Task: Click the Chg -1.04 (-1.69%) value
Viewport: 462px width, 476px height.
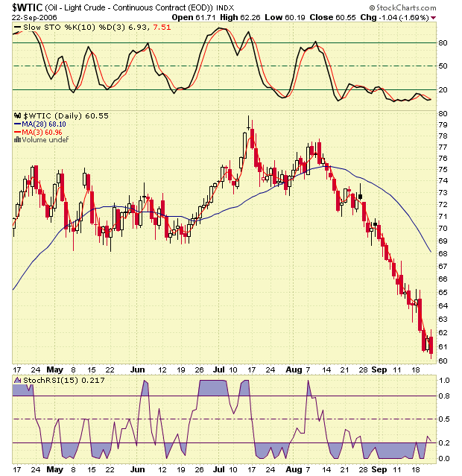Action: (395, 18)
